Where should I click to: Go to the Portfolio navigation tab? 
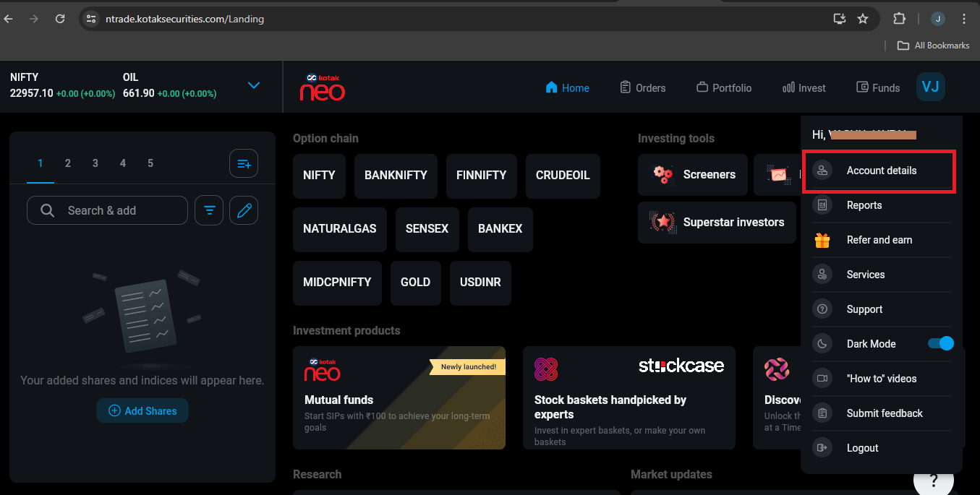coord(724,88)
